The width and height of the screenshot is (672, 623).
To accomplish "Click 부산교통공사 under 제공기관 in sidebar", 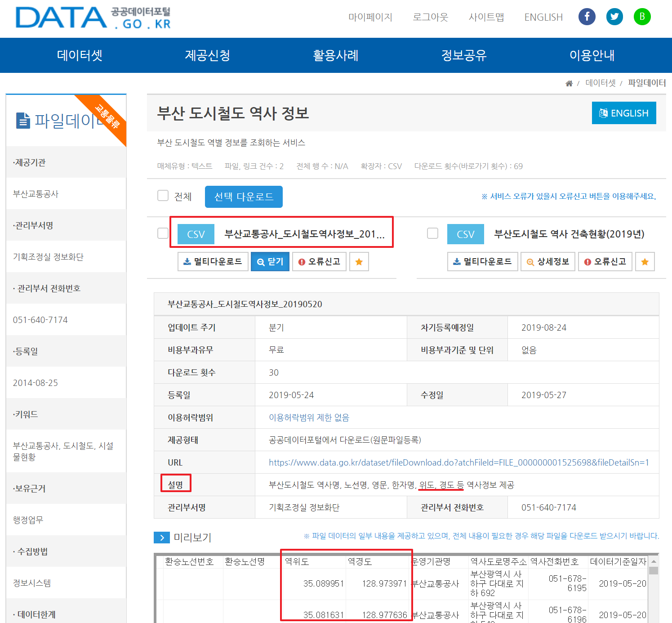I will tap(36, 194).
